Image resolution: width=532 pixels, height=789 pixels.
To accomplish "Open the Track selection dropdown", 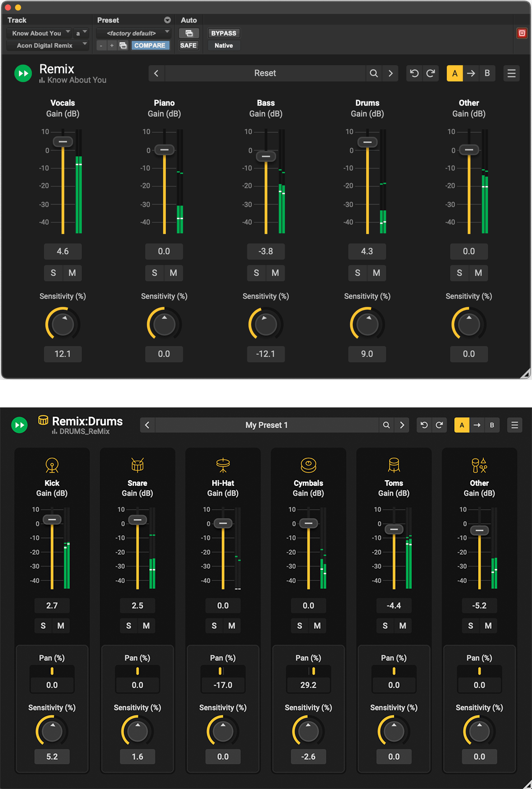I will coord(39,33).
